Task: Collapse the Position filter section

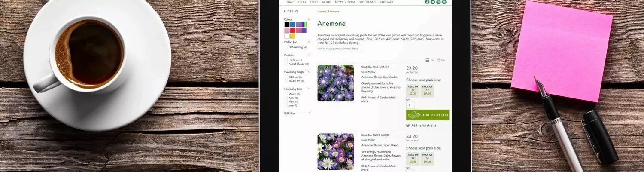Action: (309, 55)
